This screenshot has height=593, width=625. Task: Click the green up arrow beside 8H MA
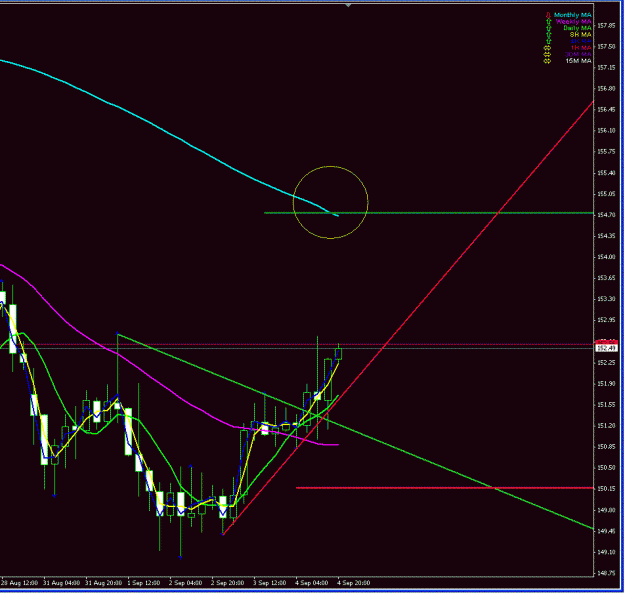tap(548, 35)
